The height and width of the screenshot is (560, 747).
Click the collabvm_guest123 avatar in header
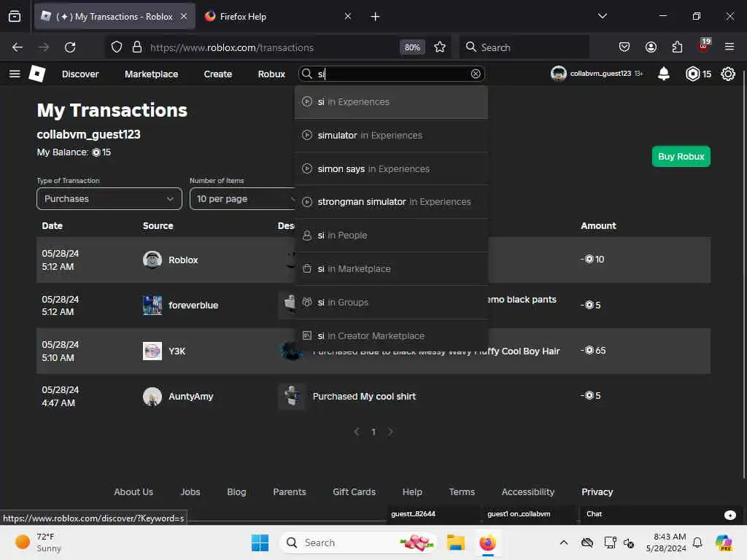pyautogui.click(x=558, y=74)
